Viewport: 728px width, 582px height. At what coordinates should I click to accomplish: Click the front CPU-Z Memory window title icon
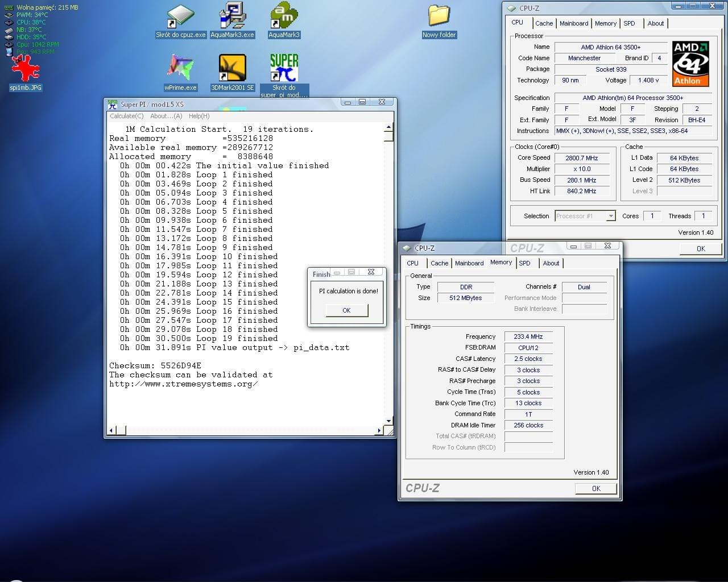407,248
